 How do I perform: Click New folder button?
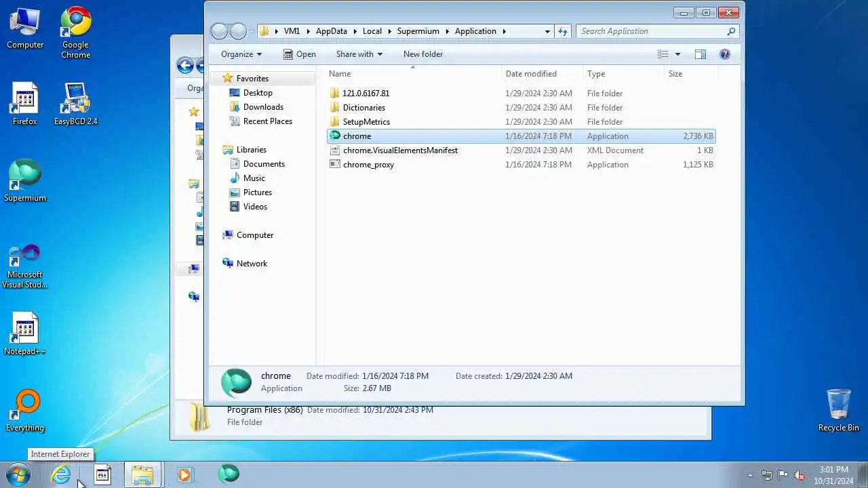(423, 54)
